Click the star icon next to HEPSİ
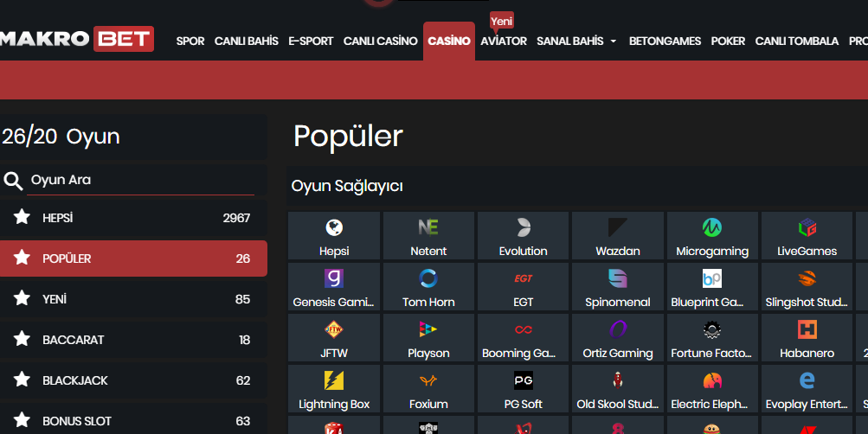 coord(23,217)
